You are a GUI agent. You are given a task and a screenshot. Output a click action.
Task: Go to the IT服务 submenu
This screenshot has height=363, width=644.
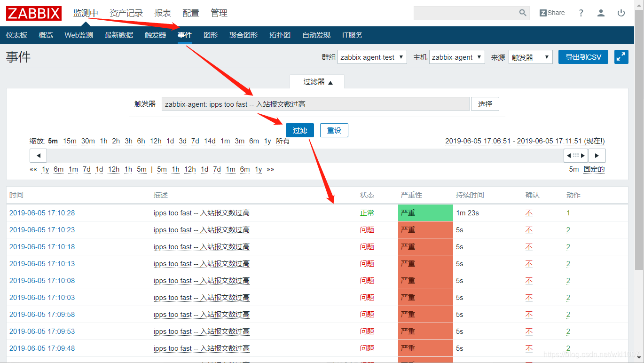352,35
